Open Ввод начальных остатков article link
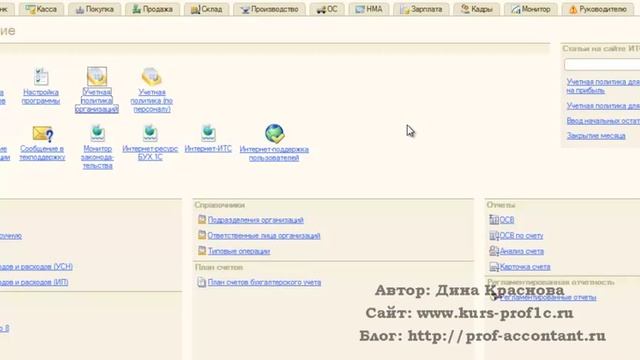Viewport: 640px width, 360px height. click(603, 121)
